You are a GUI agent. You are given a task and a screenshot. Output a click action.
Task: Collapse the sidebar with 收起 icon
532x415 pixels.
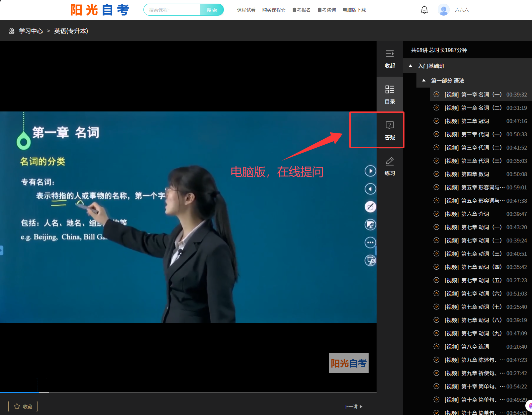390,59
